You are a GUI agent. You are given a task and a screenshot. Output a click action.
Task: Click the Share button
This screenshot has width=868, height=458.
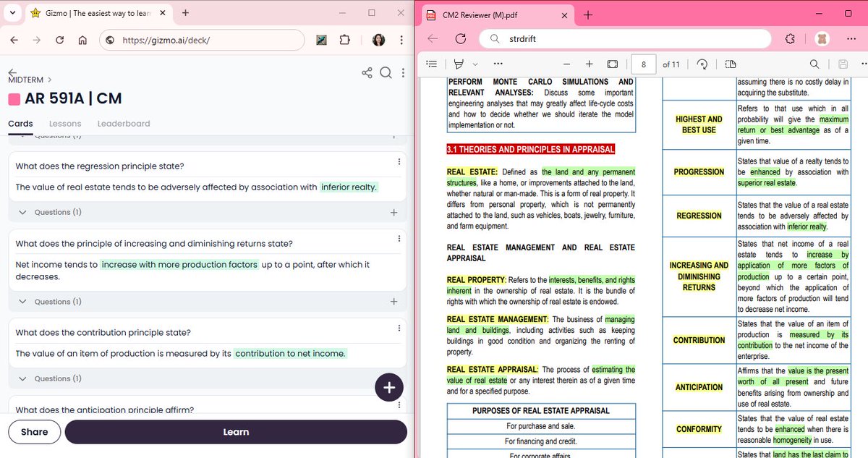click(x=34, y=432)
